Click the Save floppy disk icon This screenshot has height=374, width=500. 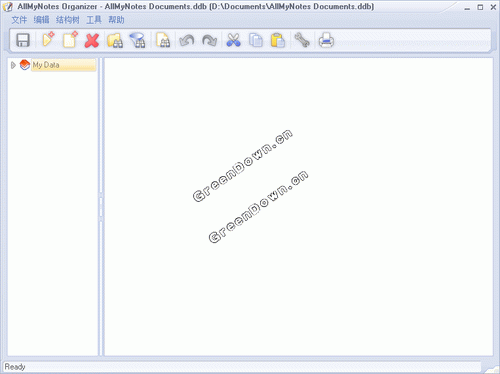pyautogui.click(x=23, y=40)
